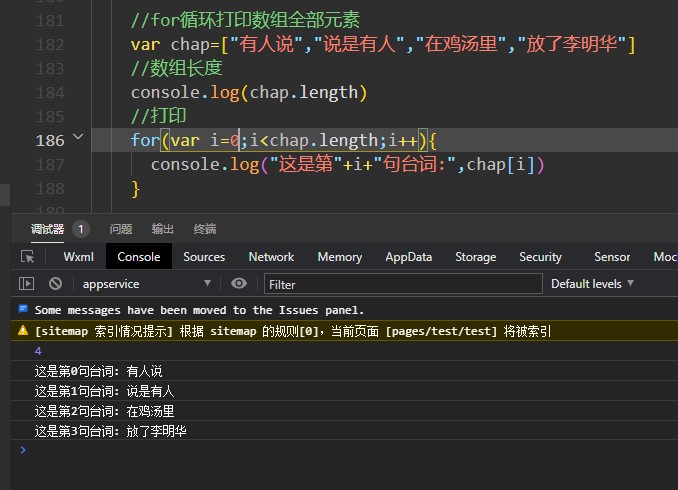The height and width of the screenshot is (490, 678).
Task: Click the 'for' keyword on line 186
Action: 145,140
